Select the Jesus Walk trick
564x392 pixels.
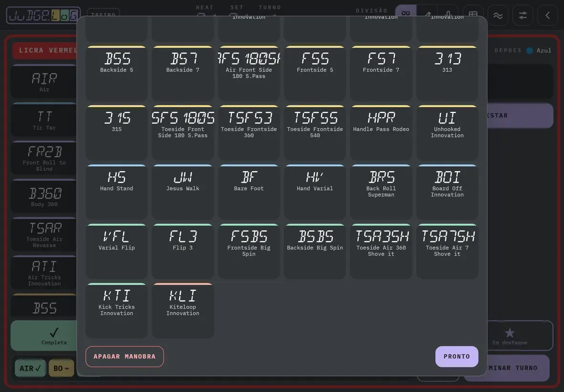[183, 192]
